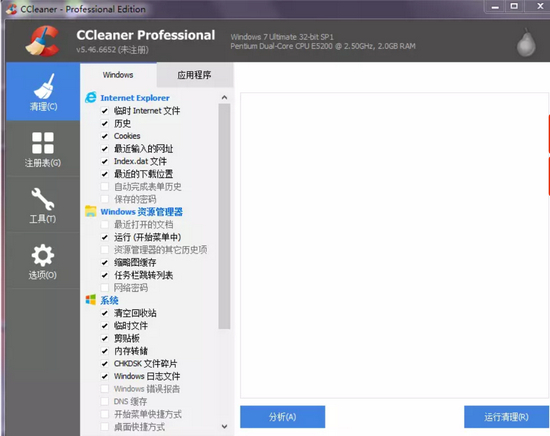550x436 pixels.
Task: Click the 分析(A) analyze button
Action: [x=282, y=417]
